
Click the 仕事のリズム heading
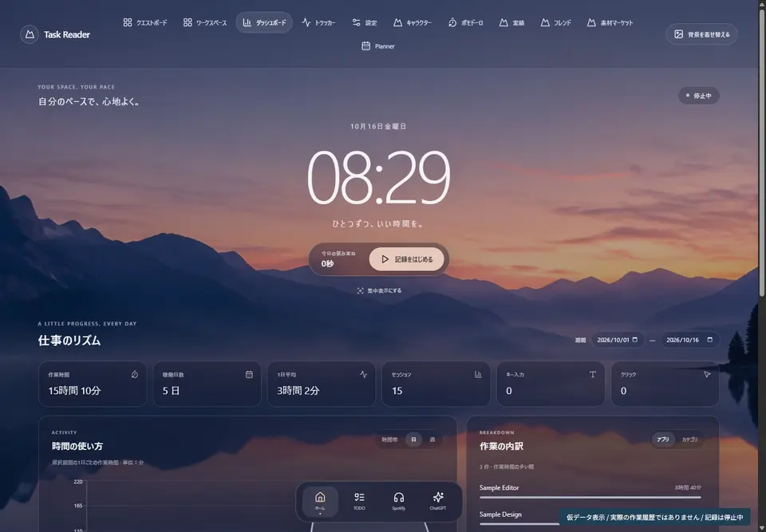(69, 341)
